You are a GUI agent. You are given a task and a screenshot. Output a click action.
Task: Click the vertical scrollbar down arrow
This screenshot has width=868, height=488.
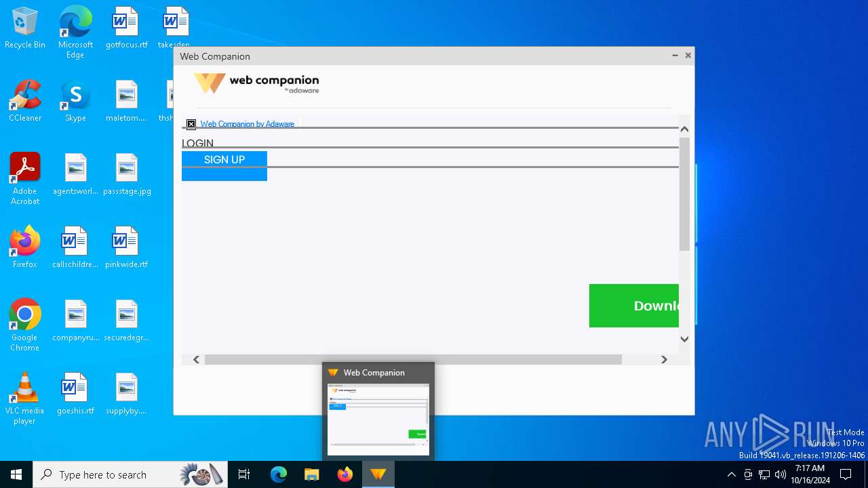(684, 339)
